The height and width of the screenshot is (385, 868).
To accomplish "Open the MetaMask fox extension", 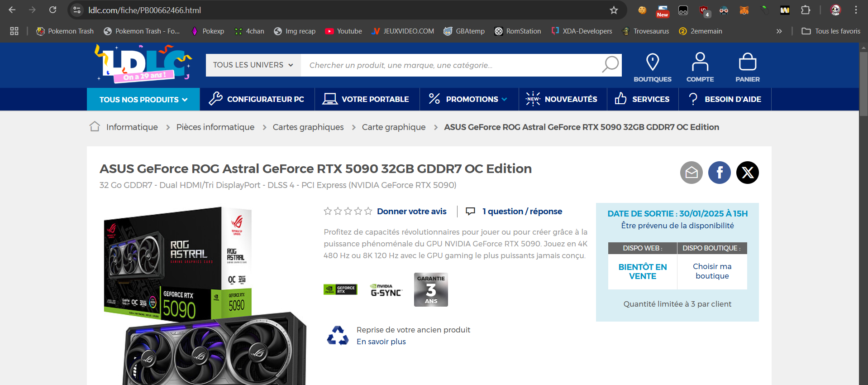I will click(x=744, y=10).
